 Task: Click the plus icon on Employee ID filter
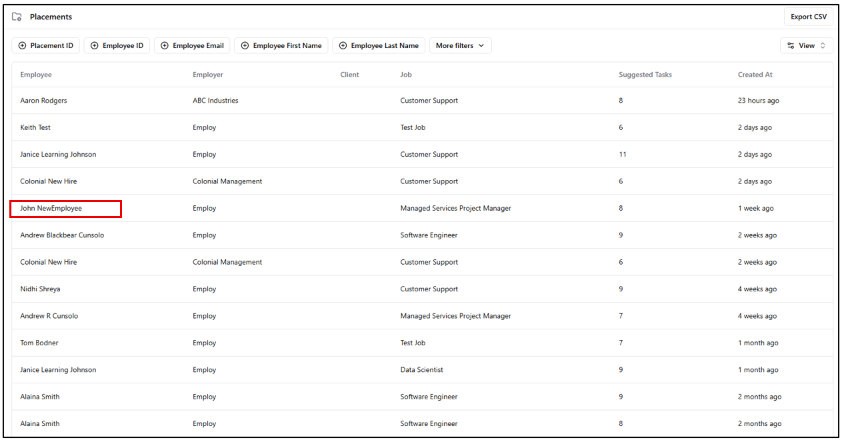coord(96,45)
